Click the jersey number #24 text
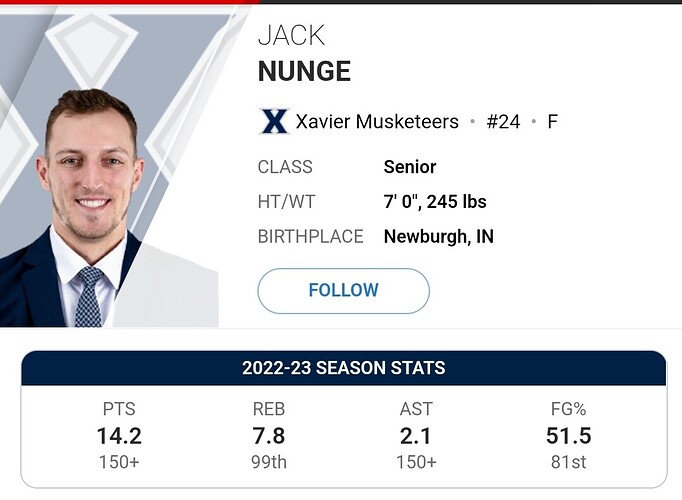The width and height of the screenshot is (682, 500). pyautogui.click(x=503, y=122)
